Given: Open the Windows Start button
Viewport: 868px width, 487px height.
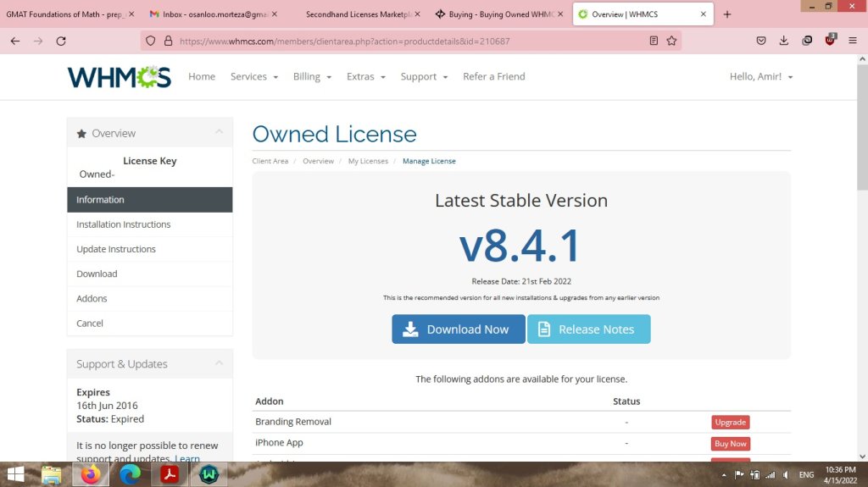Looking at the screenshot, I should coord(15,474).
